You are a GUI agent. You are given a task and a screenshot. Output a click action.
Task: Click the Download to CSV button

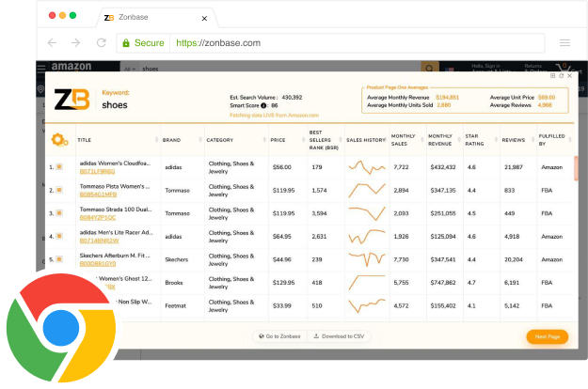[x=339, y=336]
